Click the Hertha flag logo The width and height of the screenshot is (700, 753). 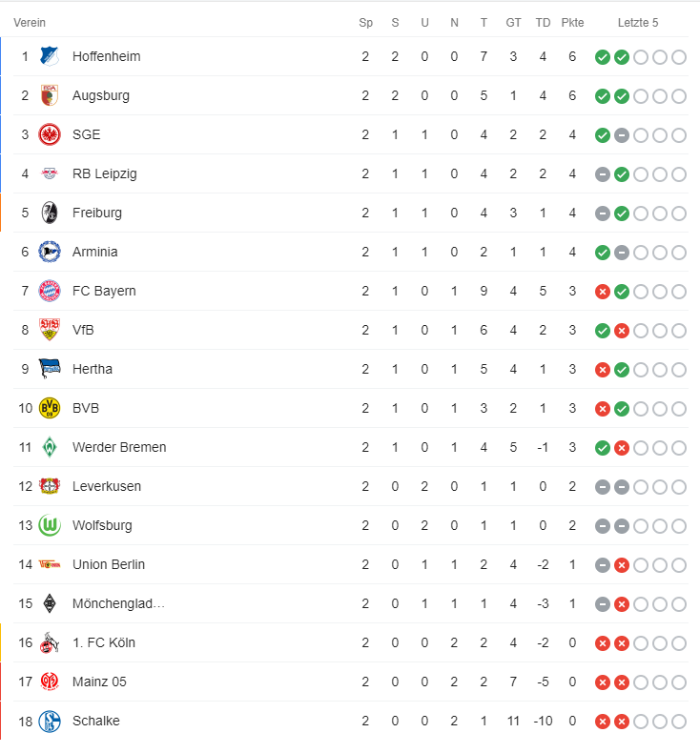pyautogui.click(x=50, y=369)
